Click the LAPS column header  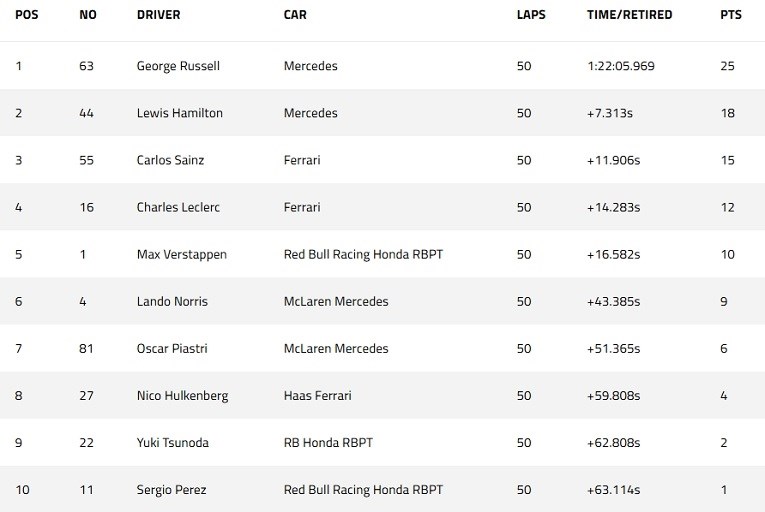tap(531, 15)
